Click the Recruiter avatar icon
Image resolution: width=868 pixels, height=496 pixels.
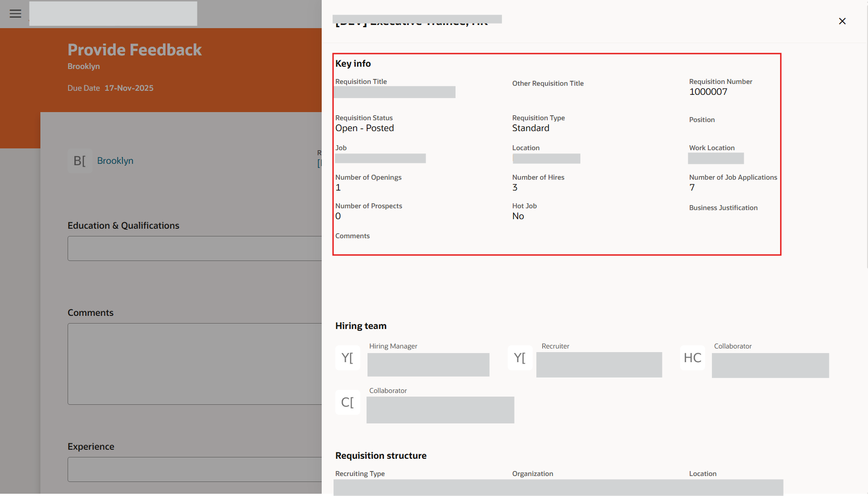point(520,358)
